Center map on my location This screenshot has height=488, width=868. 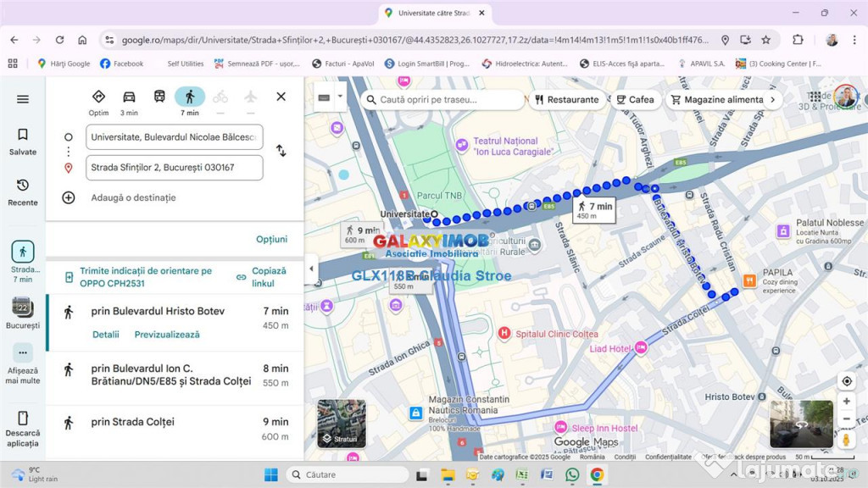[x=846, y=381]
